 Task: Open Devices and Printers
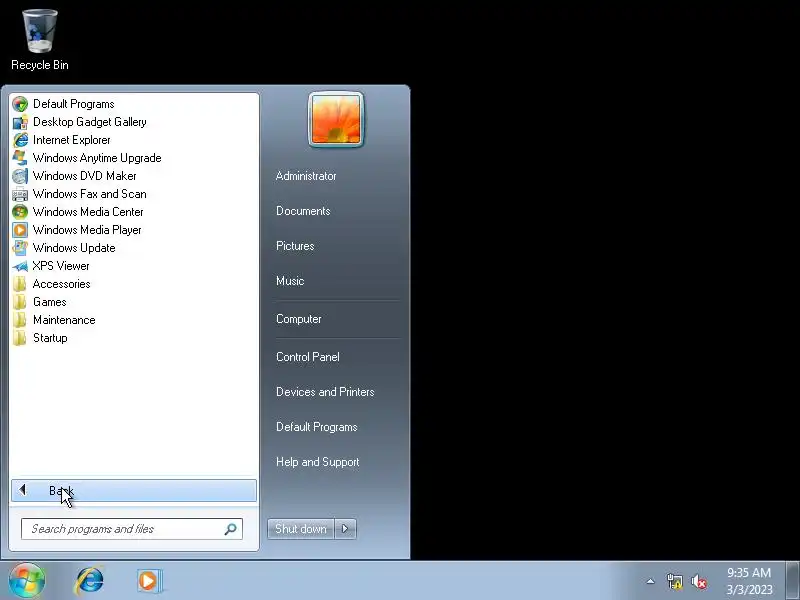click(x=325, y=392)
